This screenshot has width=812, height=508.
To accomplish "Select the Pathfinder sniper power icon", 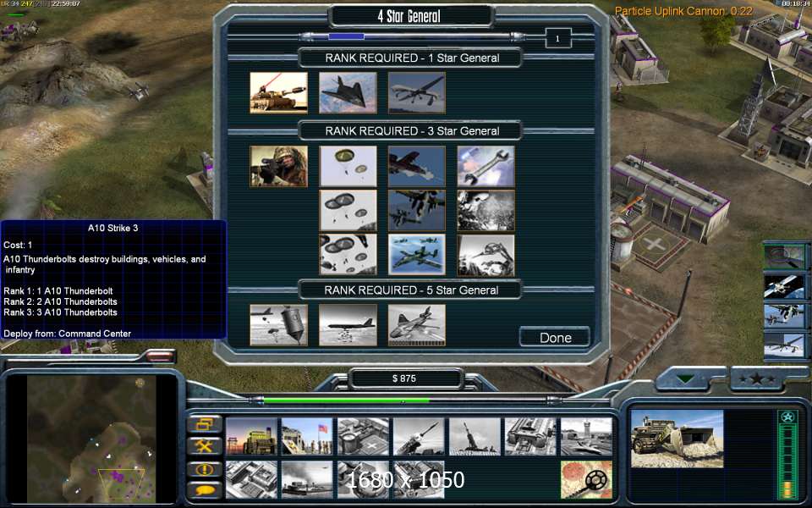I will pyautogui.click(x=278, y=166).
